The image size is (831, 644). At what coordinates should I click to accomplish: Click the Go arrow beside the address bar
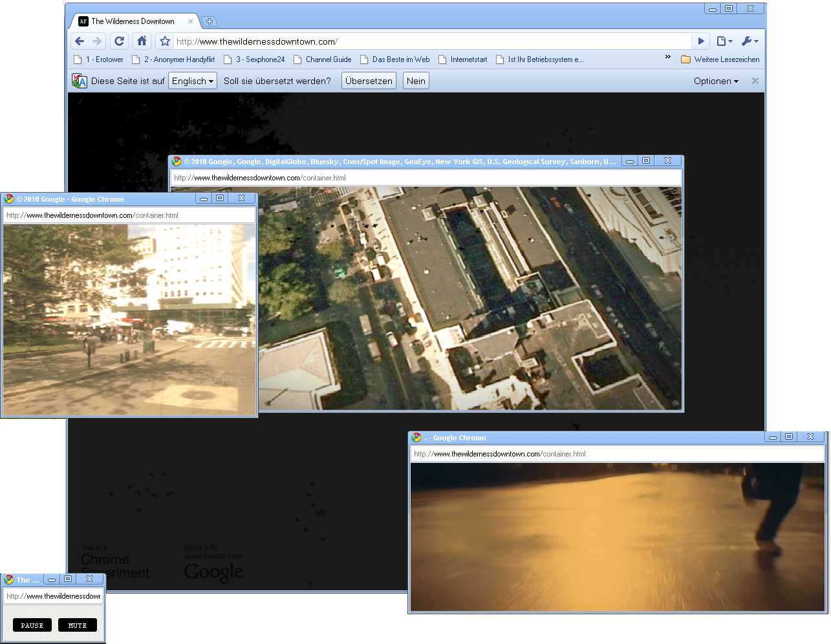(x=701, y=41)
